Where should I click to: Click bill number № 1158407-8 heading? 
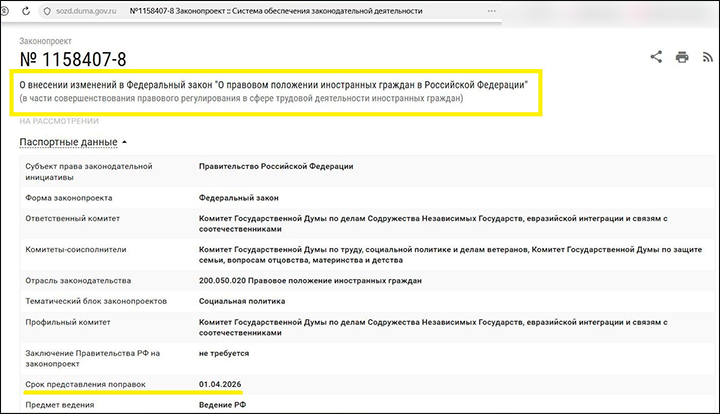click(73, 60)
